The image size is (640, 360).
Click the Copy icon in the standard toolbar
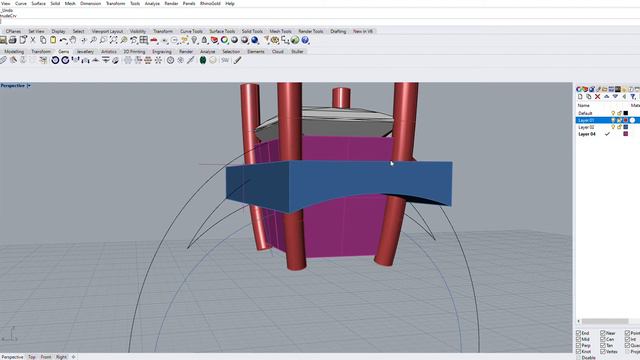[43, 40]
